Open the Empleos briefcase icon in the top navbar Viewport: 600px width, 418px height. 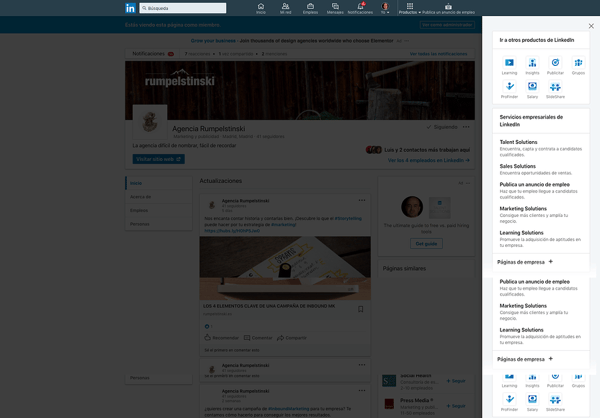click(310, 8)
